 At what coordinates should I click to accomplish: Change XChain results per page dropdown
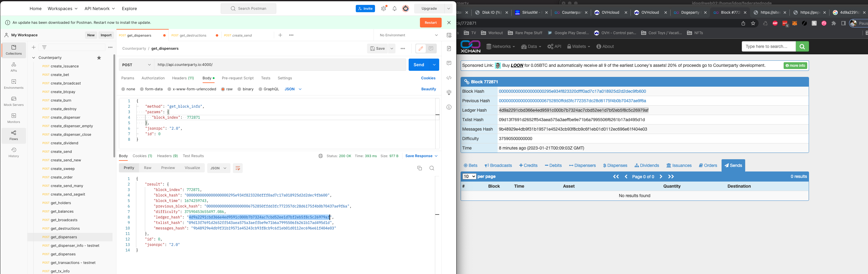[x=469, y=176]
